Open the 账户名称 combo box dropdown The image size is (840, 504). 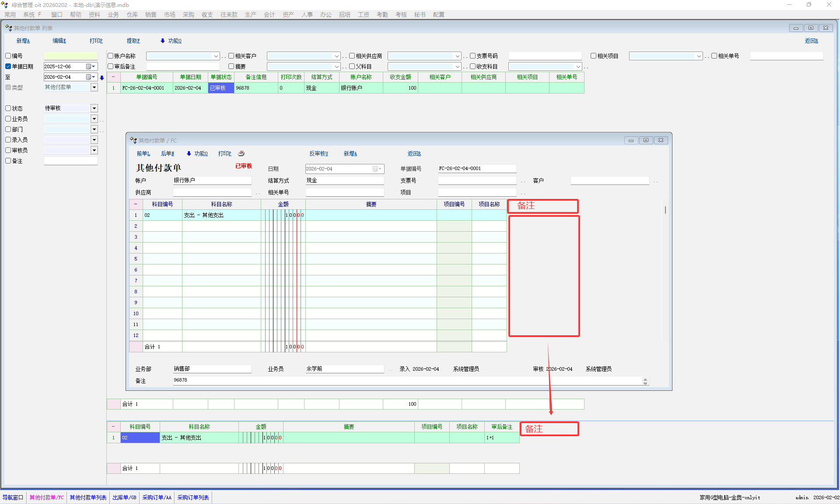216,56
